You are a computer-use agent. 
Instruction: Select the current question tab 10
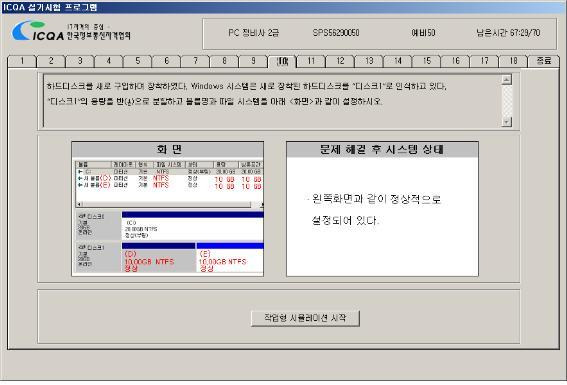[x=282, y=61]
